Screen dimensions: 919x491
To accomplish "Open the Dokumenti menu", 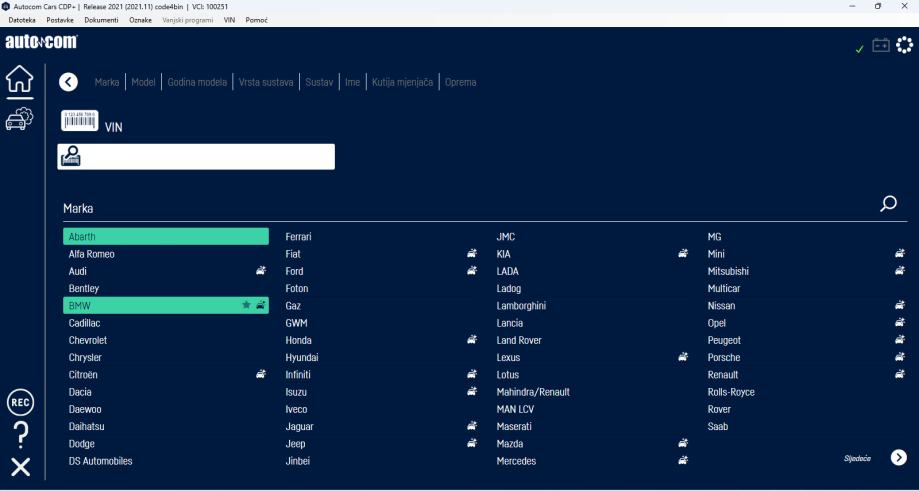I will tap(101, 20).
